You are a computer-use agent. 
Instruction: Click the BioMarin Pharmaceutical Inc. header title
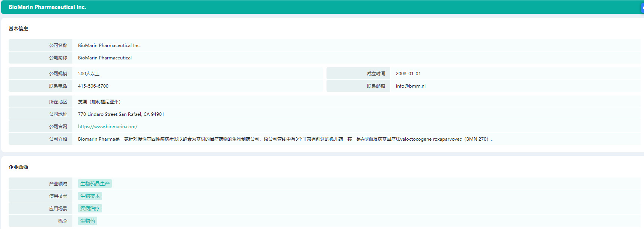47,7
